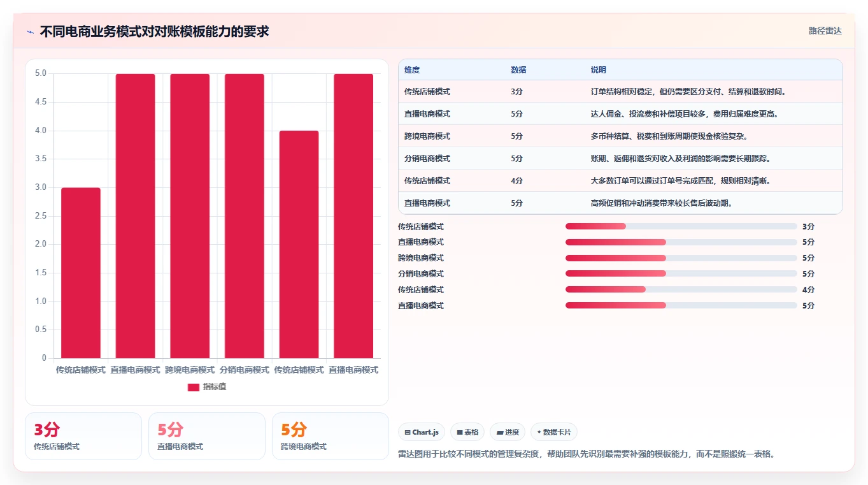868x485 pixels.
Task: Click the 传统店铺模式 progress bar showing 4分
Action: pos(681,290)
